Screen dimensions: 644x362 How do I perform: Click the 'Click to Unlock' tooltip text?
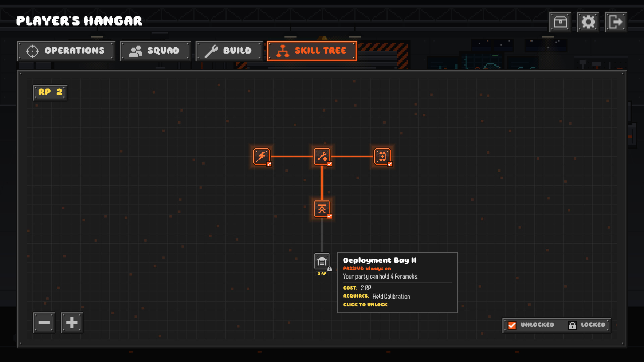[365, 305]
